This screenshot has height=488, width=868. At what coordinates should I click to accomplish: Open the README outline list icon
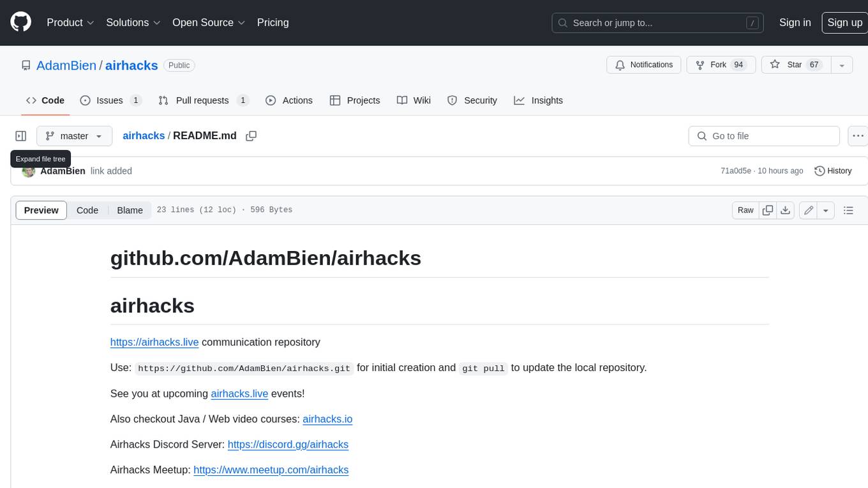click(x=848, y=210)
